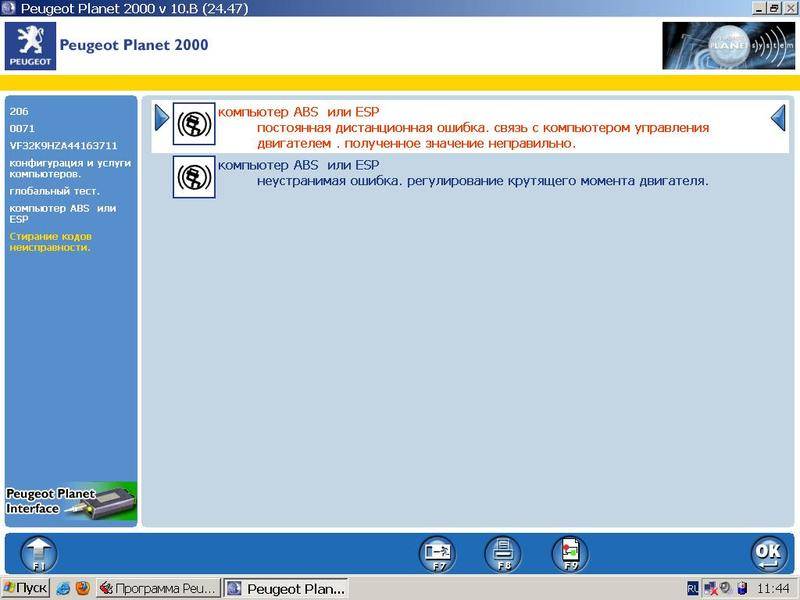Viewport: 800px width, 600px height.
Task: Confirm with the OK button
Action: click(x=768, y=553)
